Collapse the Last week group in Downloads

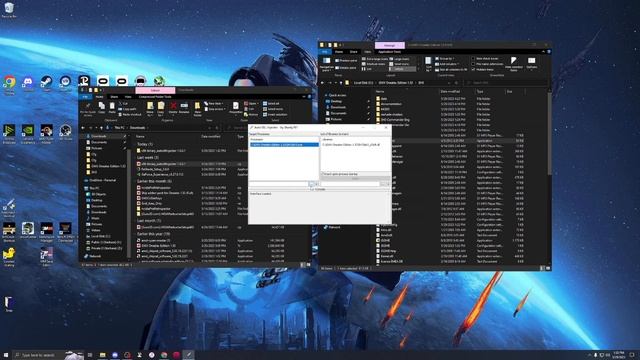tap(148, 157)
